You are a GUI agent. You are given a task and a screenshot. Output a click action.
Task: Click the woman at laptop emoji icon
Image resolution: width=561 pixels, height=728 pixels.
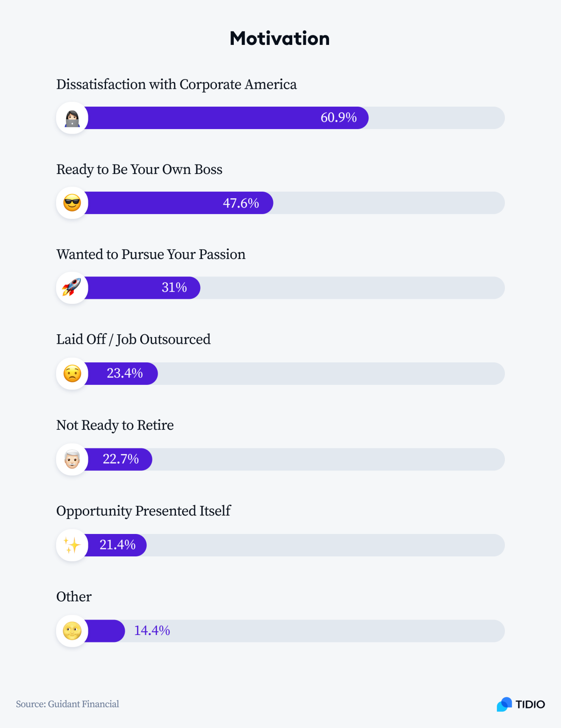[x=72, y=118]
